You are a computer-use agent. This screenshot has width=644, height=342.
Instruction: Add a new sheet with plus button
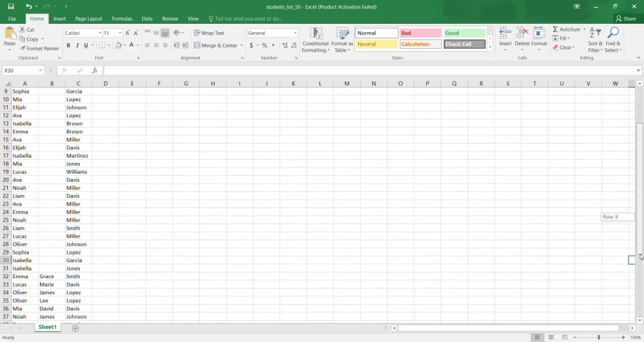pyautogui.click(x=75, y=328)
